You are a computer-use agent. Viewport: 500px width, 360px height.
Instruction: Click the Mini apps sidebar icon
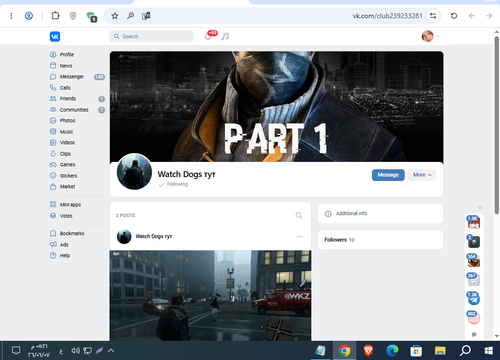coord(53,204)
